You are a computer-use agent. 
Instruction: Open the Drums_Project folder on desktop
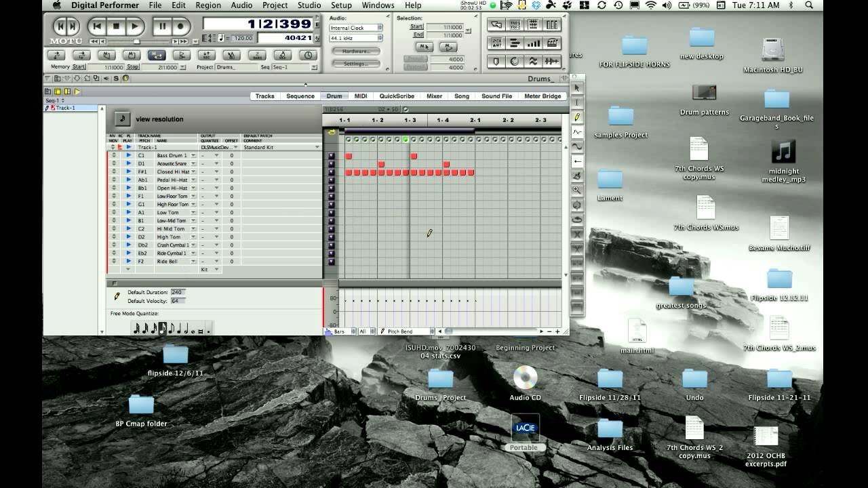click(x=441, y=384)
